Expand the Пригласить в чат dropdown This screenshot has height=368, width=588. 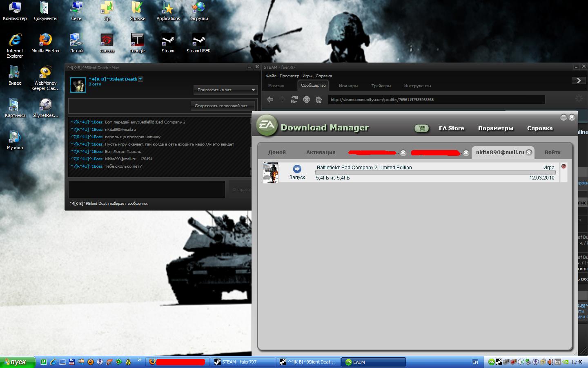click(x=225, y=90)
